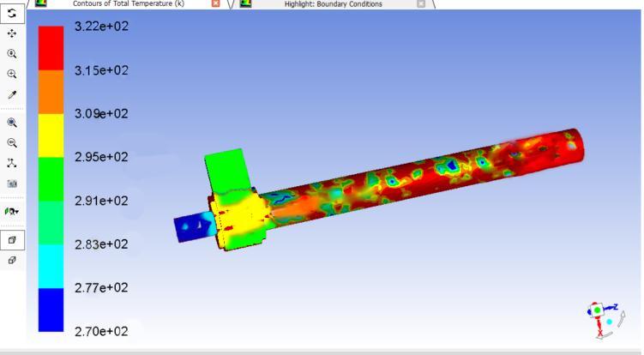Click the legend value 2.91e+02

point(101,201)
